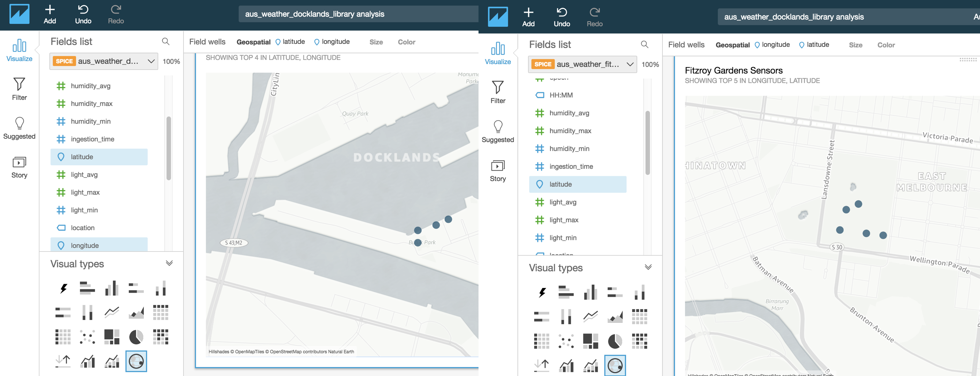Click Undo in the Fitzroy Gardens analysis toolbar
The image size is (980, 376).
tap(561, 17)
